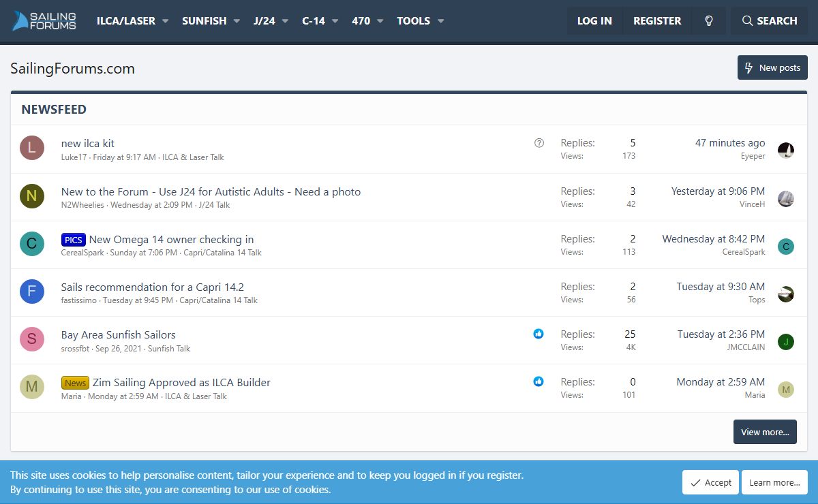
Task: Open the Sailing Forums logo home link
Action: tap(44, 21)
